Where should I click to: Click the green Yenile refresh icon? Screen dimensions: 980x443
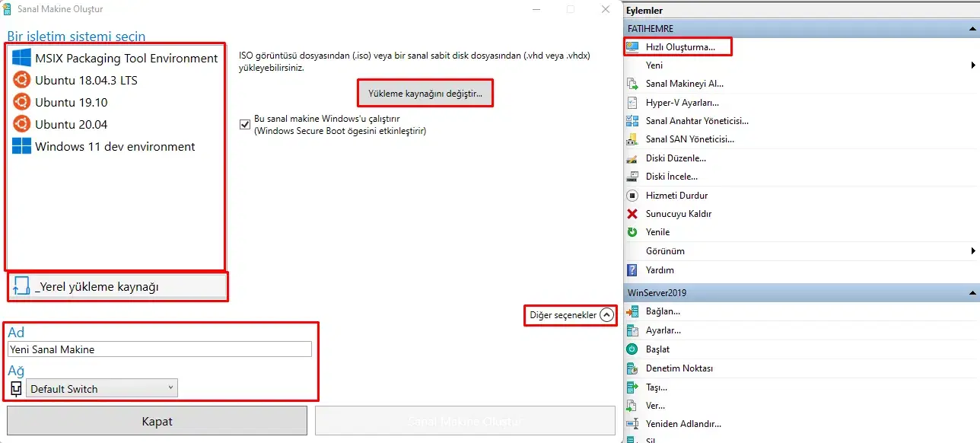pyautogui.click(x=632, y=232)
